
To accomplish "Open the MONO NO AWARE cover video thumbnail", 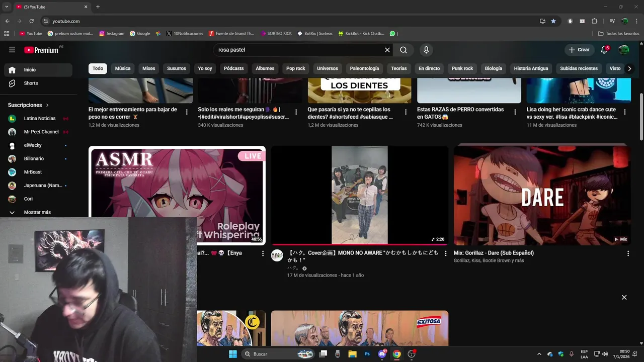I will tap(360, 195).
